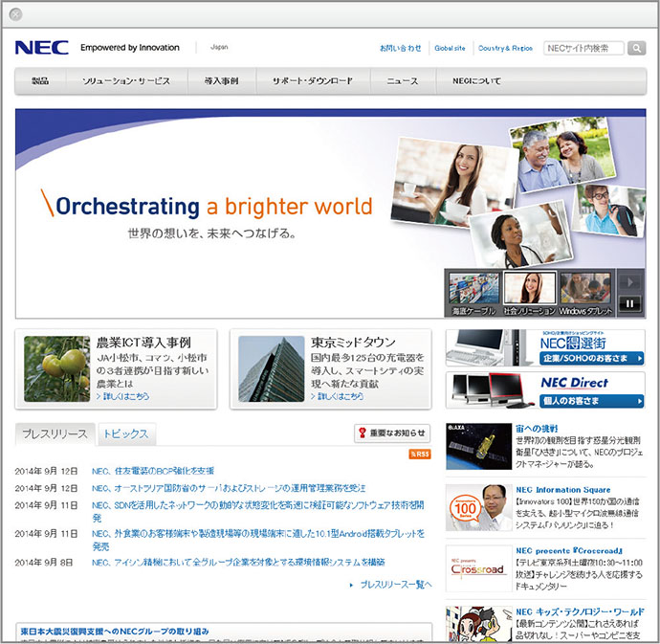Switch to the プレスリリース tab
660x644 pixels.
55,433
